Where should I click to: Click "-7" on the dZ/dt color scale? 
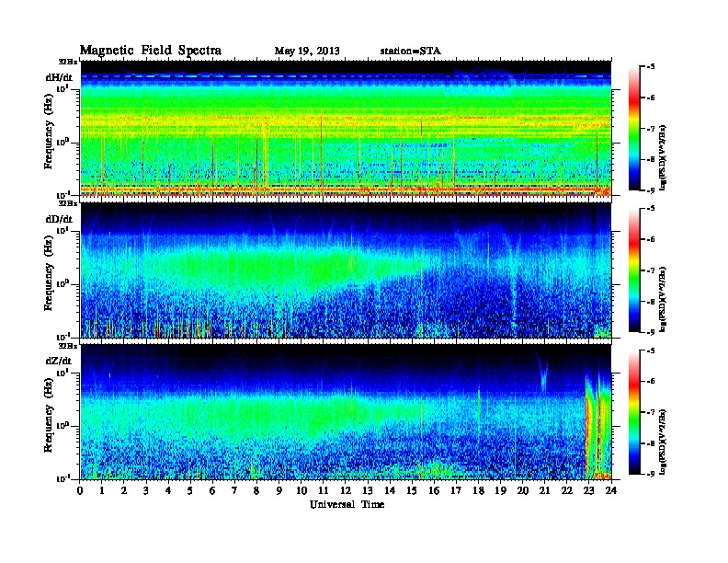tap(651, 412)
